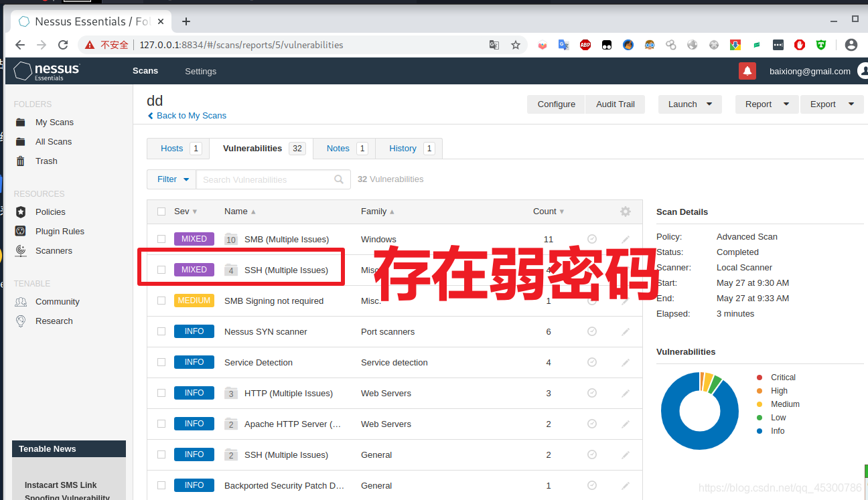Screen dimensions: 868x500
Task: Open the Export dropdown
Action: click(x=832, y=104)
